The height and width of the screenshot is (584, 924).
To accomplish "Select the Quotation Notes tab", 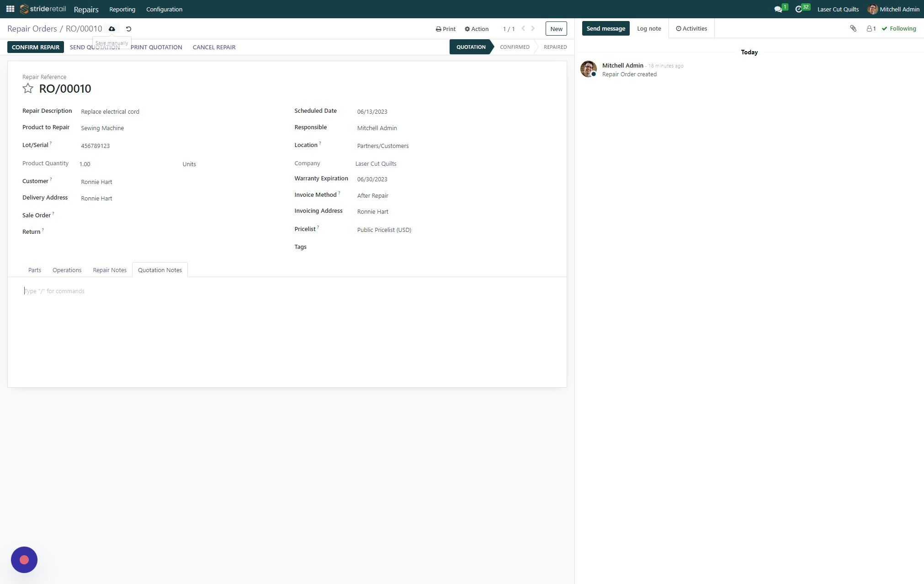I will click(160, 270).
